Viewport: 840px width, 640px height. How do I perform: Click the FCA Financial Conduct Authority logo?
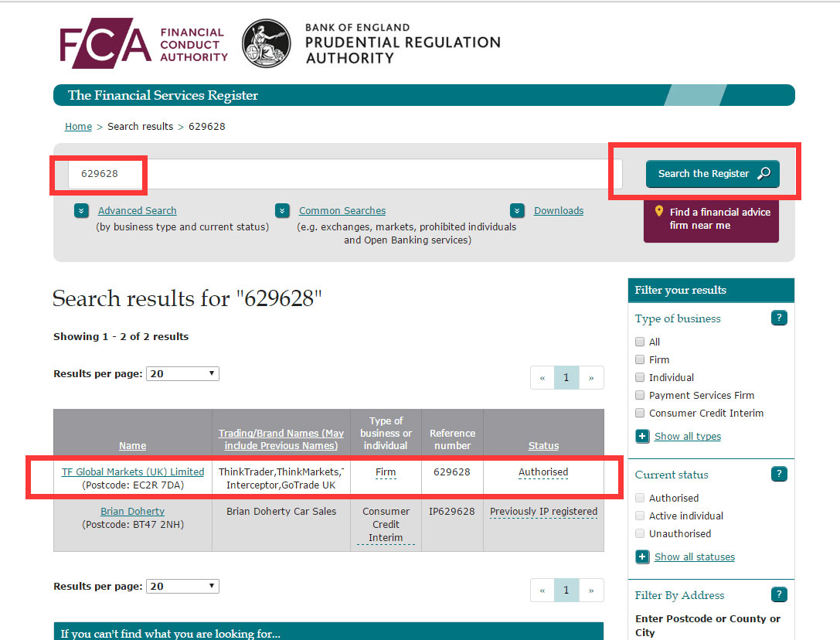pyautogui.click(x=144, y=43)
